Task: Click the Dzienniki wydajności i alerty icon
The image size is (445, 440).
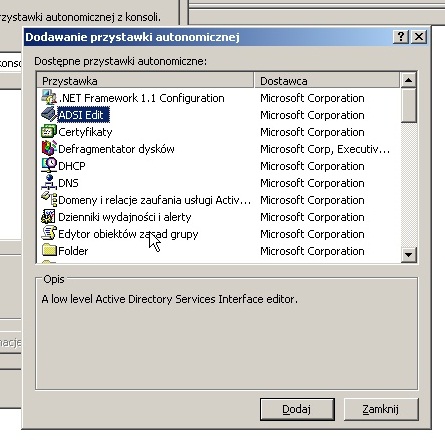Action: 49,217
